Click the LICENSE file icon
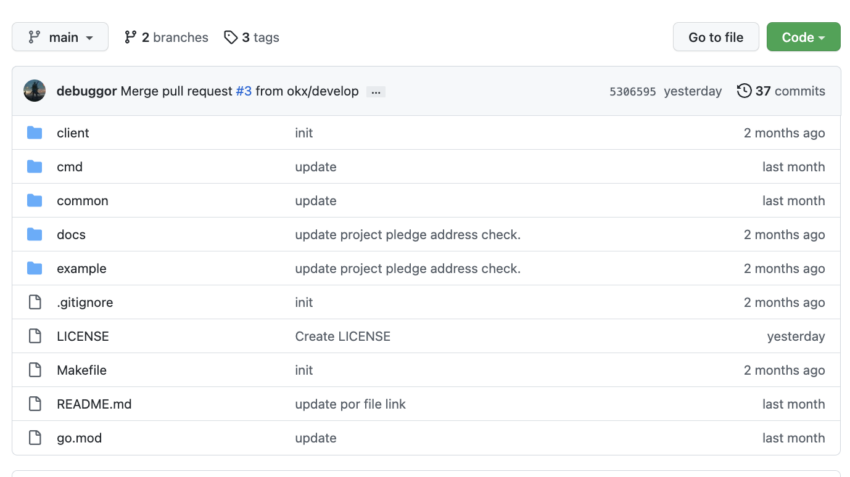This screenshot has height=477, width=850. click(35, 337)
